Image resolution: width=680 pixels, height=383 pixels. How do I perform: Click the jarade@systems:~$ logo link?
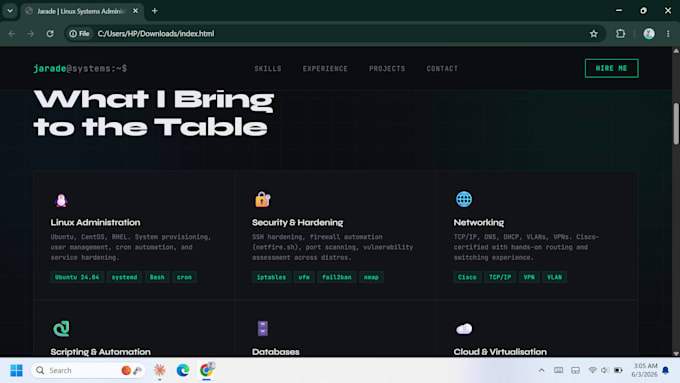tap(80, 69)
